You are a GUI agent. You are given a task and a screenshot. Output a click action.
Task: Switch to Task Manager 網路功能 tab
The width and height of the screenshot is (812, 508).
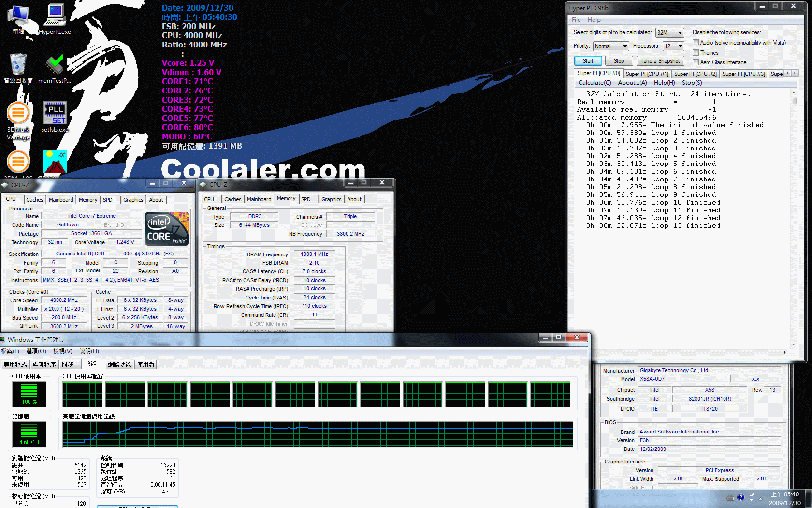tap(119, 365)
